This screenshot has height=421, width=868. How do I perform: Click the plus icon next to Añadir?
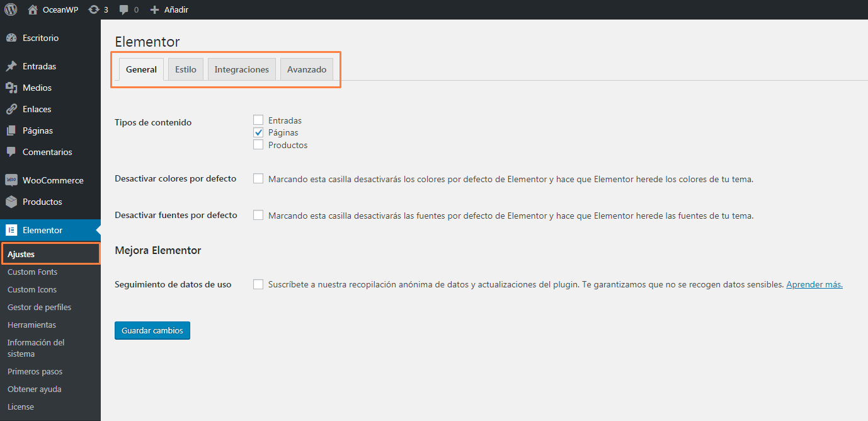tap(154, 9)
